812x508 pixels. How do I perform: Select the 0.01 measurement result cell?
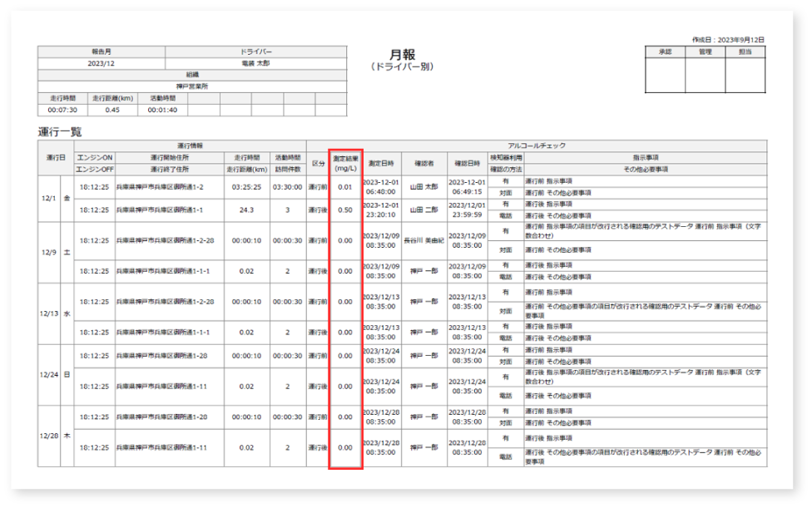(x=344, y=187)
